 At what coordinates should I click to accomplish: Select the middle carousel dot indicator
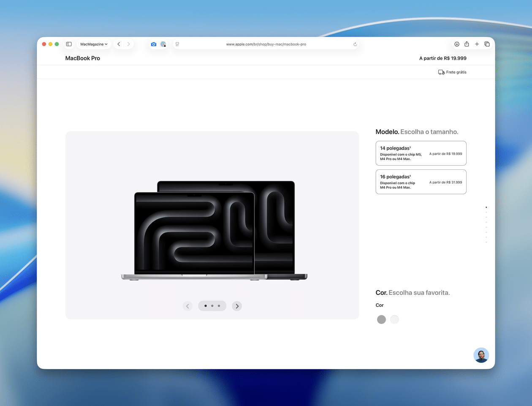[x=212, y=306]
